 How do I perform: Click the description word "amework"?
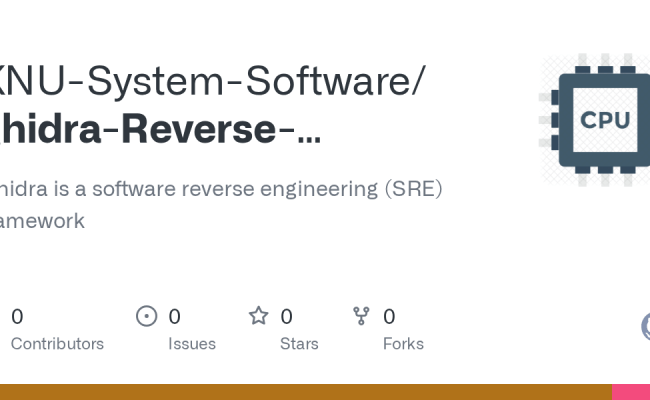pos(42,221)
